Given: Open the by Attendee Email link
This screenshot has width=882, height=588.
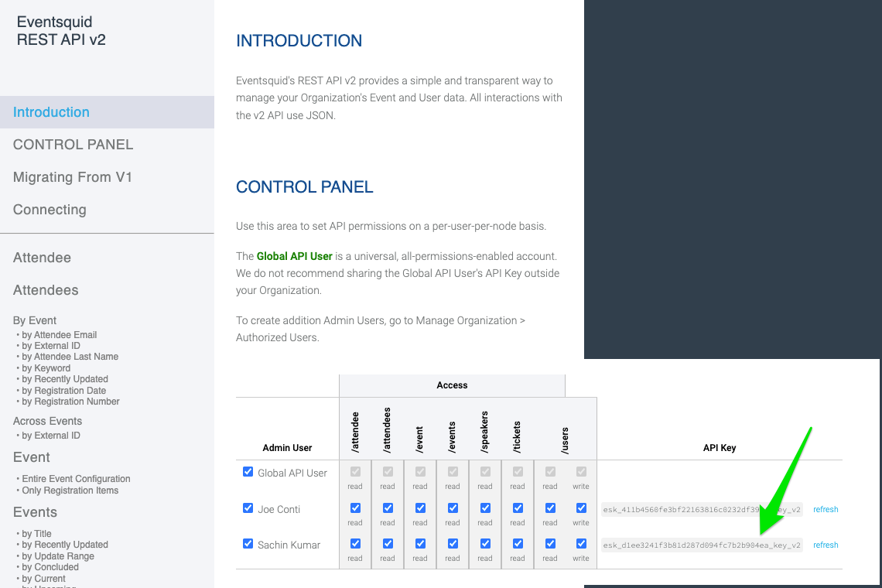Looking at the screenshot, I should tap(59, 335).
